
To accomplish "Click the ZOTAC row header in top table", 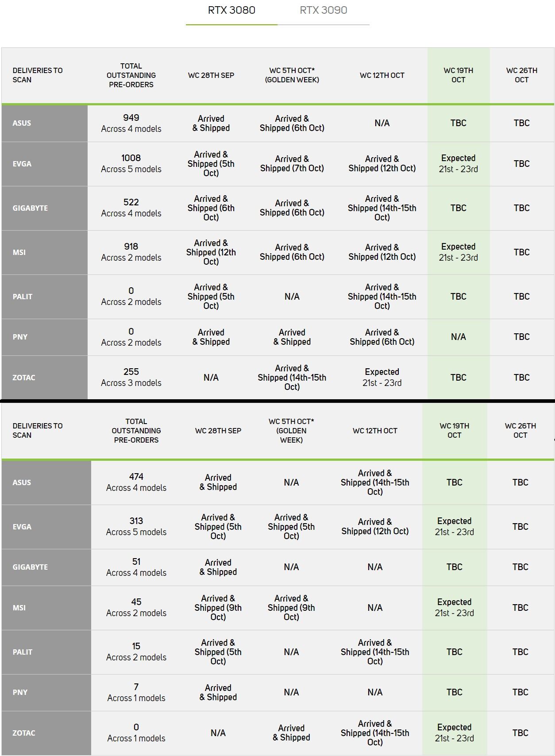I will tap(45, 378).
